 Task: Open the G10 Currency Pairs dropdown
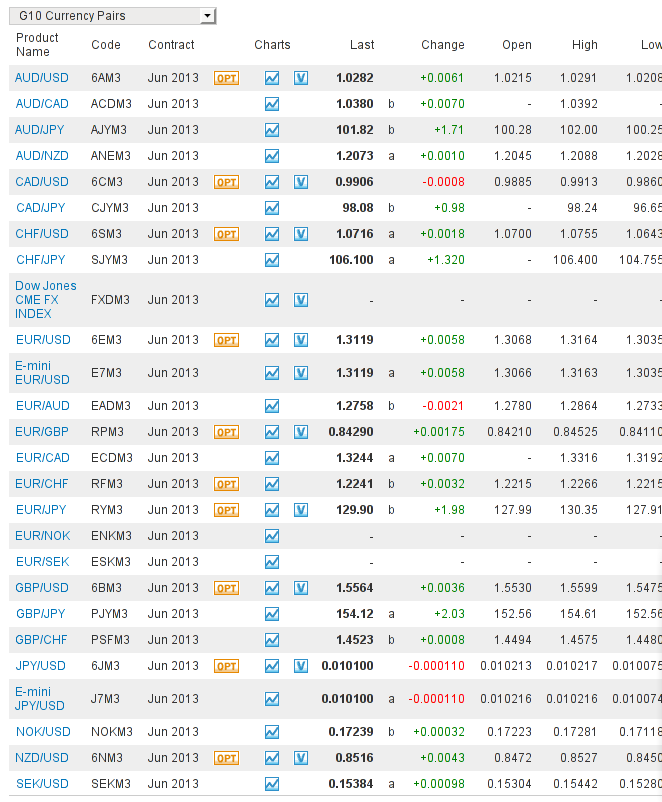113,16
